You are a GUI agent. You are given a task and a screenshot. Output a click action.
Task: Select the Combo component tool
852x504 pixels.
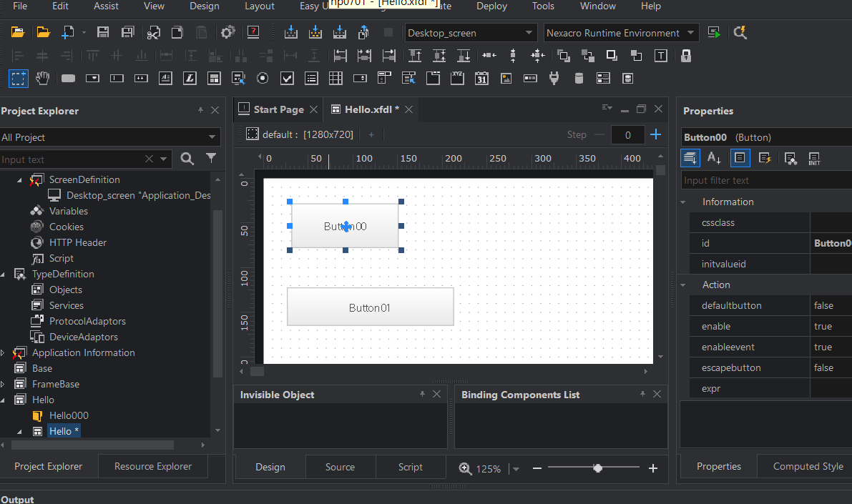coord(92,78)
